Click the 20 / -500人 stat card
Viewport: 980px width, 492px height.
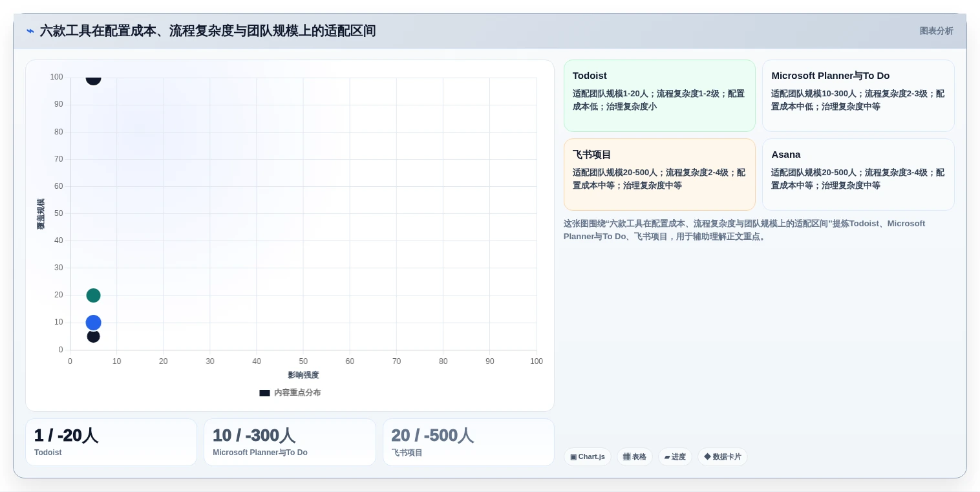click(x=468, y=442)
